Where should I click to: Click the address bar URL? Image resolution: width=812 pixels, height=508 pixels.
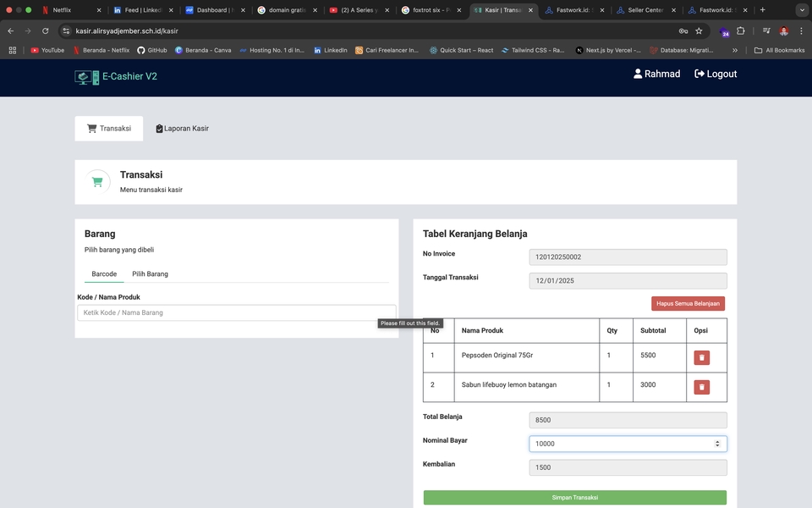pos(127,31)
